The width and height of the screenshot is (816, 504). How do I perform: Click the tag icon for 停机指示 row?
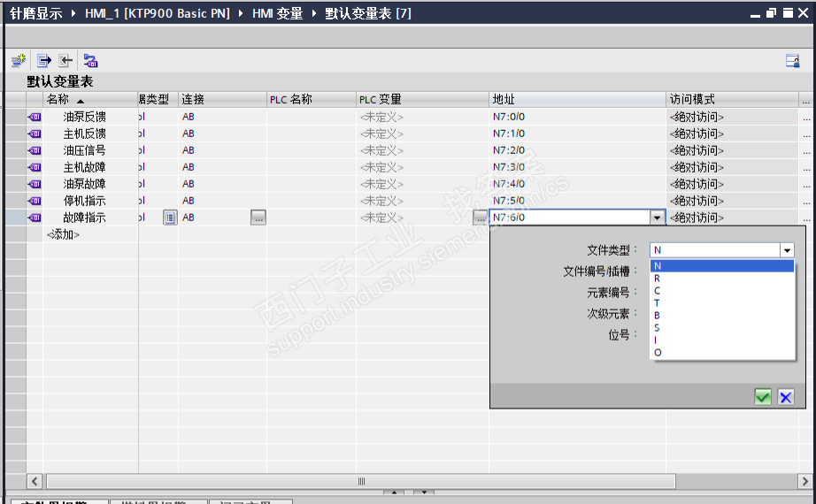(x=35, y=200)
